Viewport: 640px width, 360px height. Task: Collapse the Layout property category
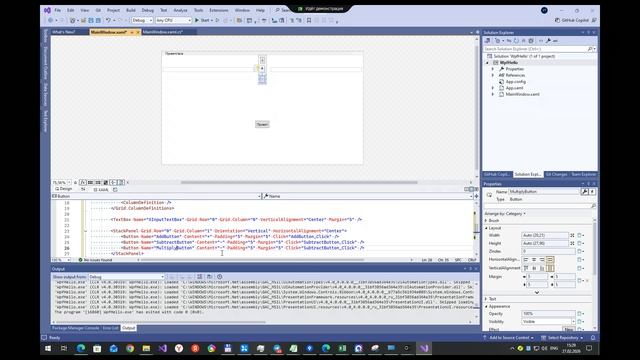[x=486, y=228]
